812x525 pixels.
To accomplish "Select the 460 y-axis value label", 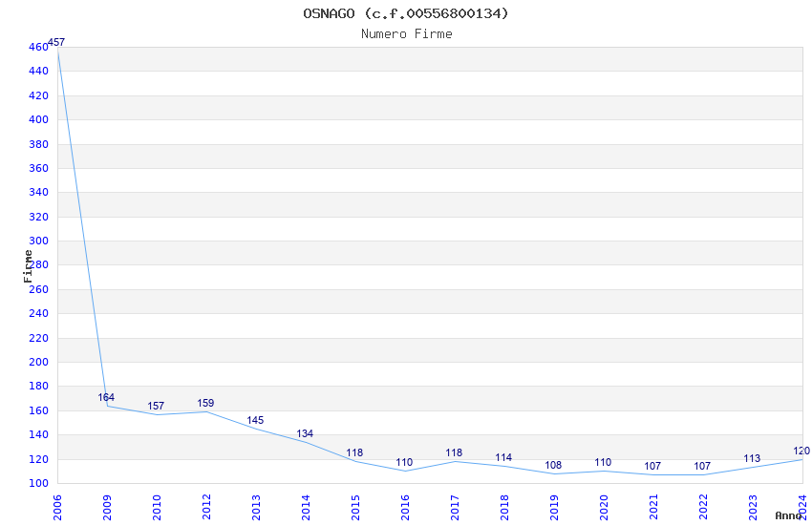I will click(38, 47).
